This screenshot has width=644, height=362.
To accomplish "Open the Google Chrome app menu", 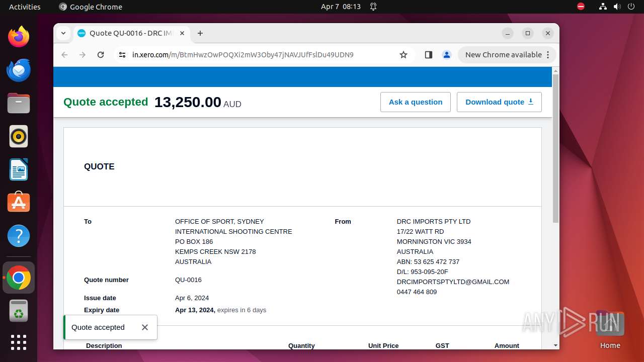I will (x=91, y=7).
